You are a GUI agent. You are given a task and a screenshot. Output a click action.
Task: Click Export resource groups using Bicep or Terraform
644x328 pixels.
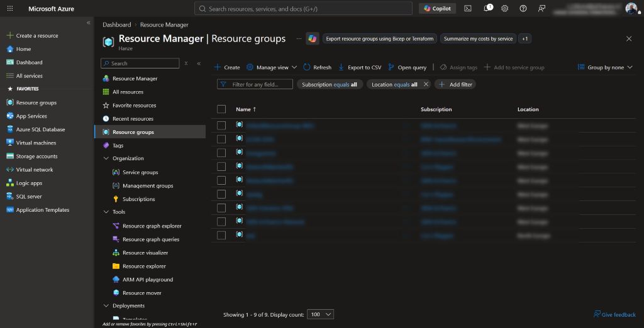(x=379, y=38)
